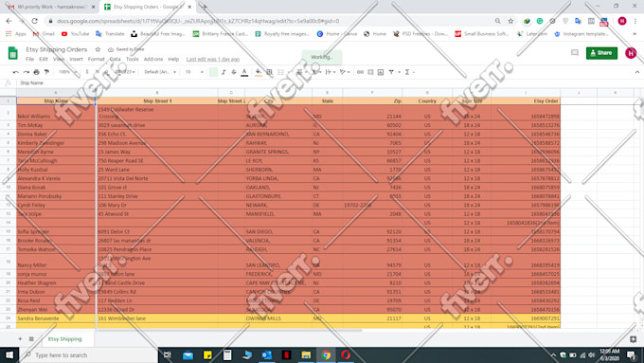Open the fill color picker
The image size is (644, 363).
(259, 72)
